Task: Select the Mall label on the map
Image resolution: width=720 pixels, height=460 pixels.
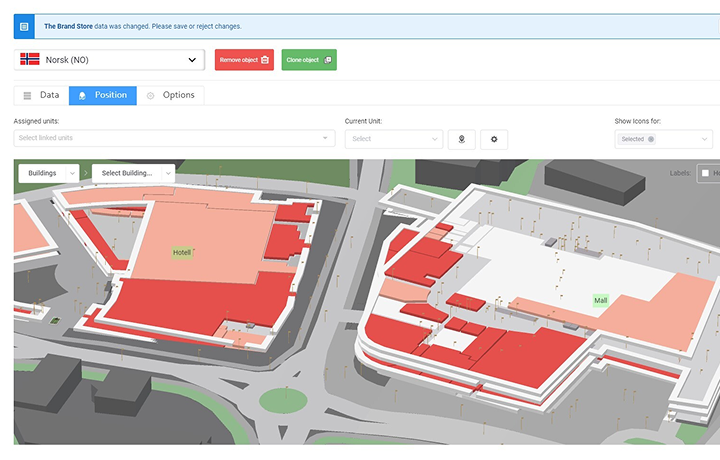Action: coord(601,301)
